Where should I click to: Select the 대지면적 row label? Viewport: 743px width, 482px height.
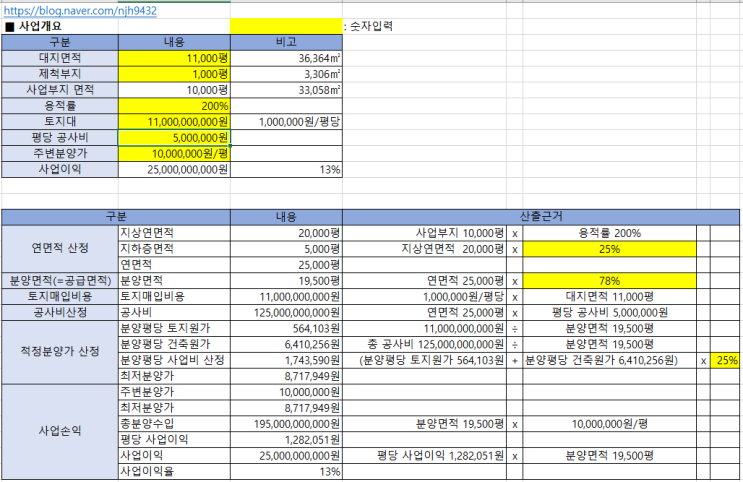click(x=60, y=58)
